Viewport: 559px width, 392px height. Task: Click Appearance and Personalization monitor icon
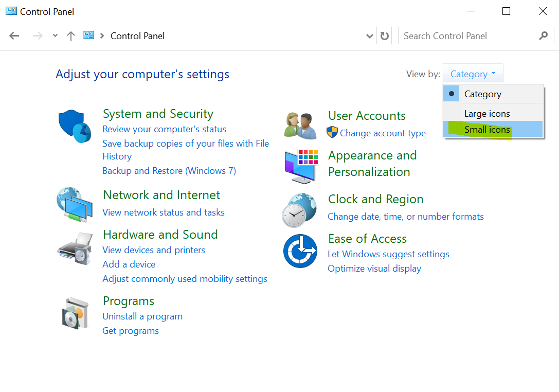[x=301, y=166]
